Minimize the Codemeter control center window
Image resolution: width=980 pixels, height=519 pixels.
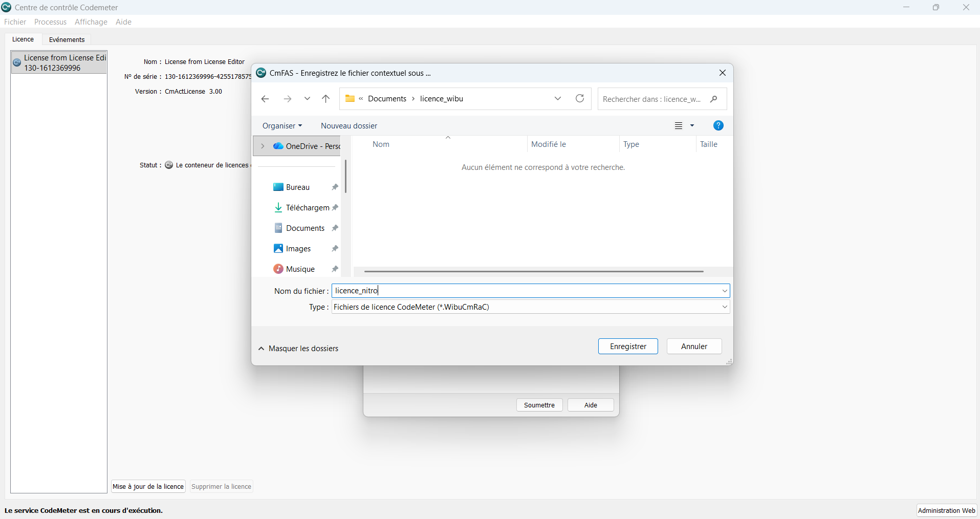click(906, 7)
